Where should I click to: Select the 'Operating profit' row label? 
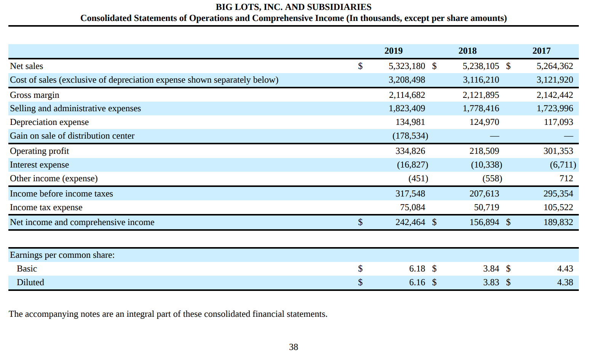coord(39,151)
